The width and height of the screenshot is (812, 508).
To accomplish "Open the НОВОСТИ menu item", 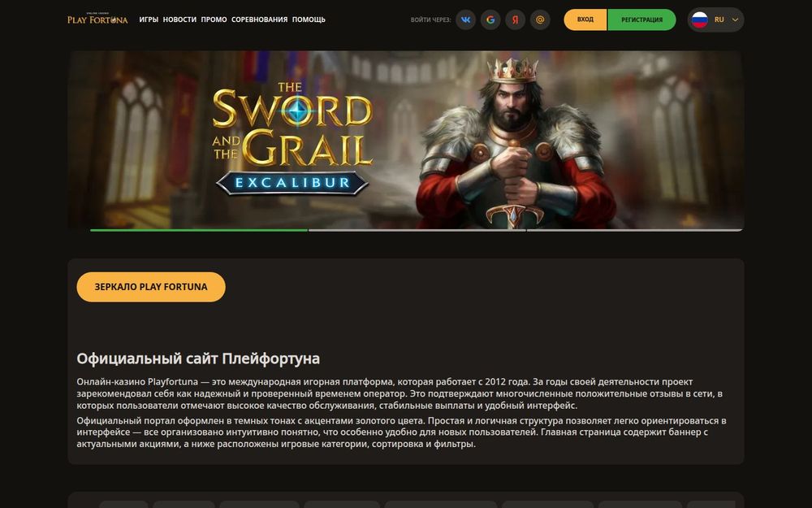I will (179, 20).
